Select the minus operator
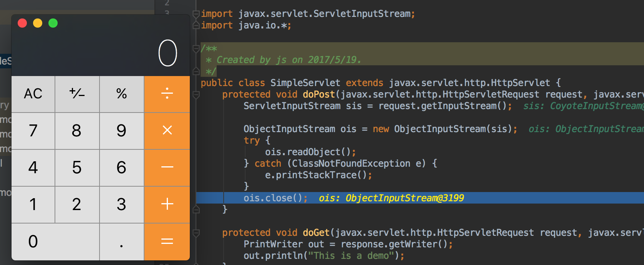 click(x=167, y=167)
